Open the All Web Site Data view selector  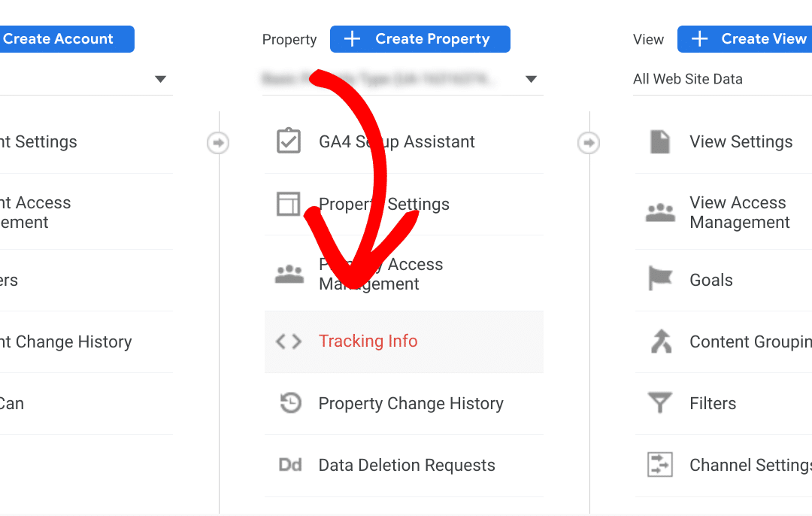688,79
